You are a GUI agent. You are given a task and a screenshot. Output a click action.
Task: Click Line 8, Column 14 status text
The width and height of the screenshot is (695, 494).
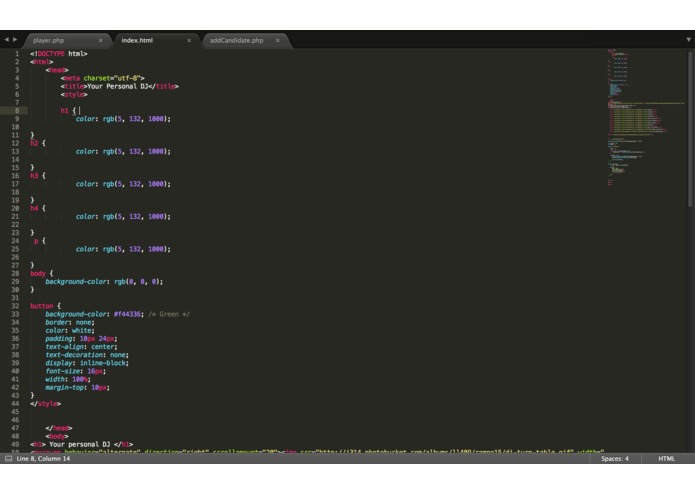tap(43, 459)
